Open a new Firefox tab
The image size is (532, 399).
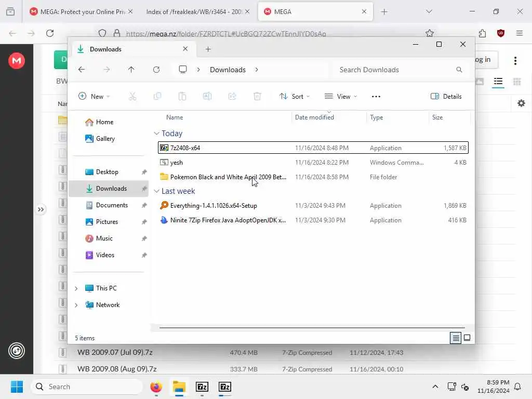pos(384,11)
